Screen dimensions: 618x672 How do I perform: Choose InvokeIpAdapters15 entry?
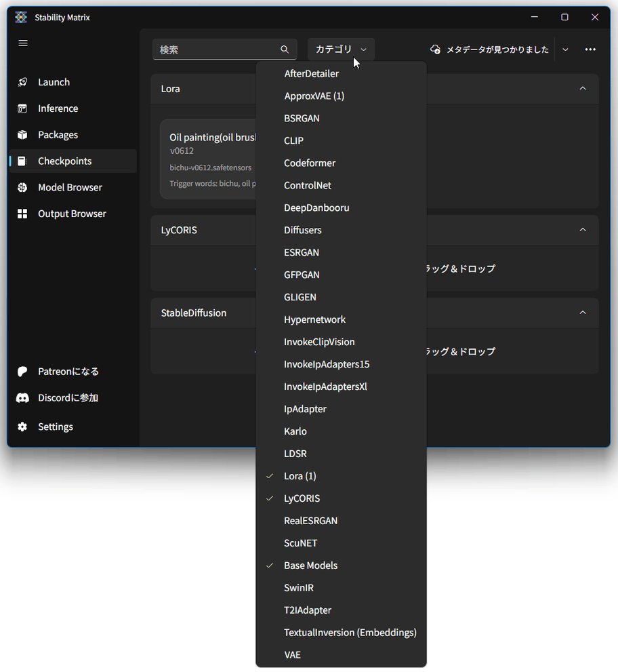[341, 364]
